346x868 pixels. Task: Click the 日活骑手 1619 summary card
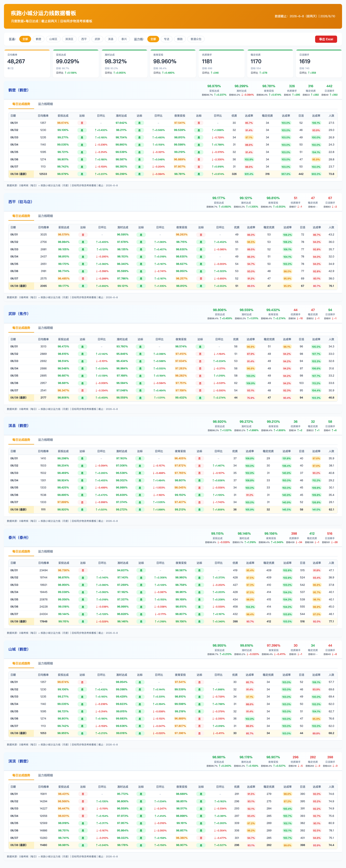[x=319, y=64]
